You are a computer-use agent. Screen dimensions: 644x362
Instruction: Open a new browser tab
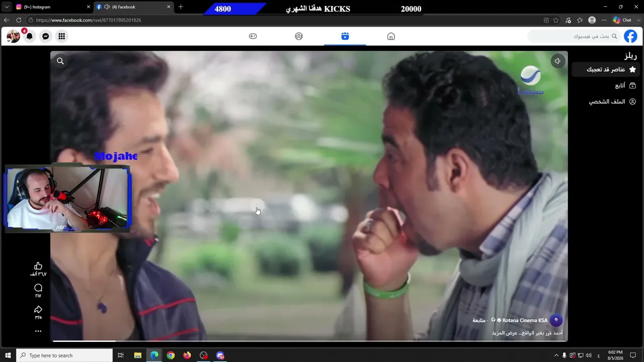point(181,7)
